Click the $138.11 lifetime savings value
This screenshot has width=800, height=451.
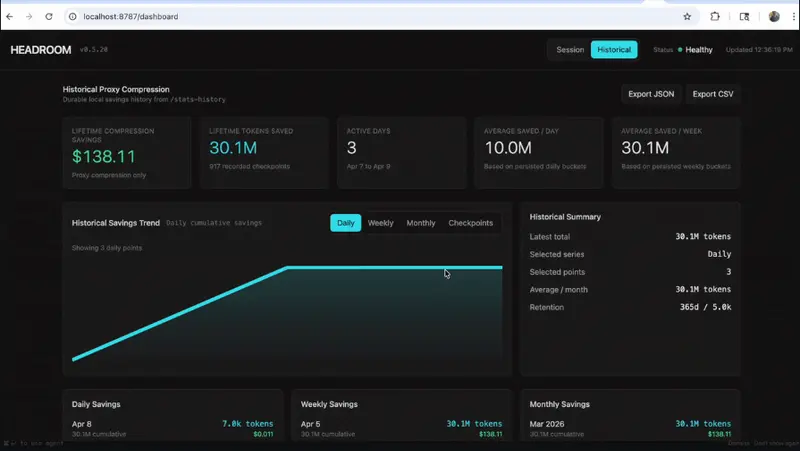[104, 157]
